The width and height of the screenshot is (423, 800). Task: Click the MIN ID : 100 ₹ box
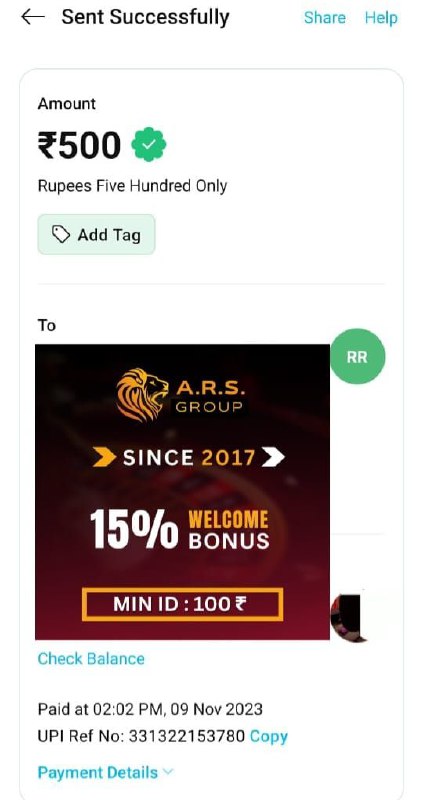182,605
